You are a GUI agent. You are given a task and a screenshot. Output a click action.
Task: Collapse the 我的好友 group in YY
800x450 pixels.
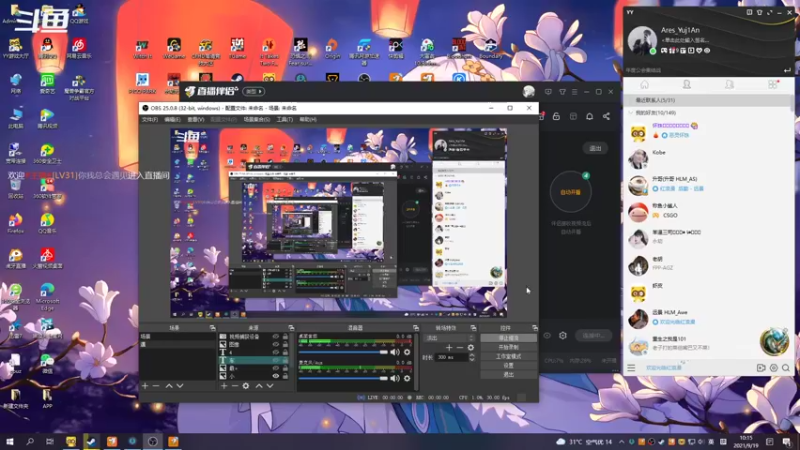631,113
